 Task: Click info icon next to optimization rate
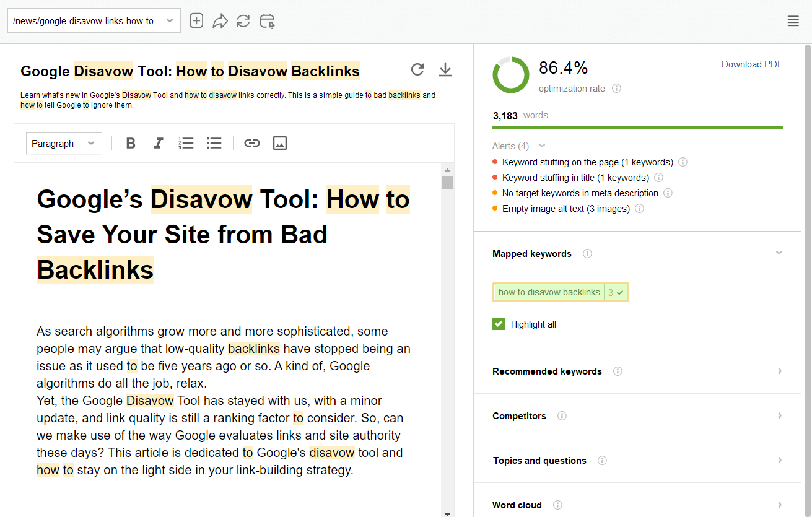616,89
